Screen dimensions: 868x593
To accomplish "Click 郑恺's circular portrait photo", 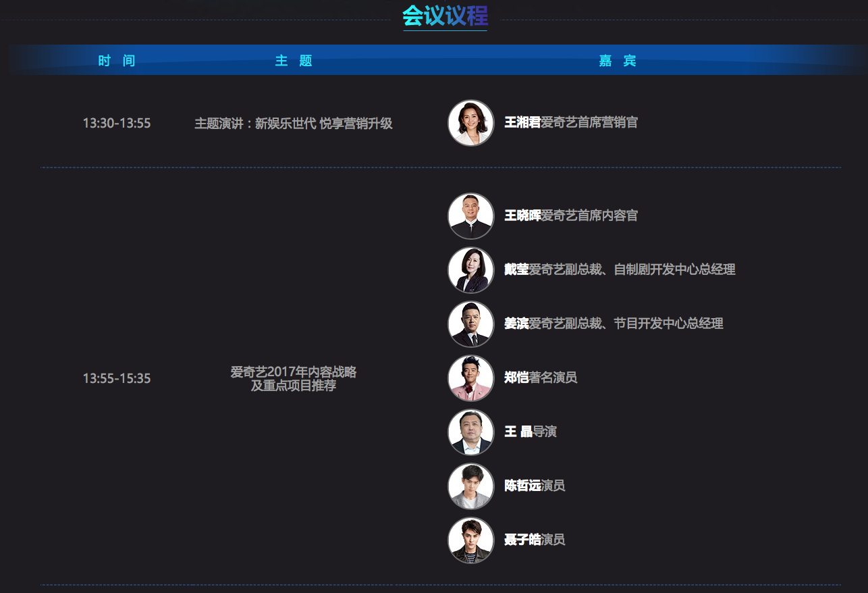I will [x=471, y=378].
